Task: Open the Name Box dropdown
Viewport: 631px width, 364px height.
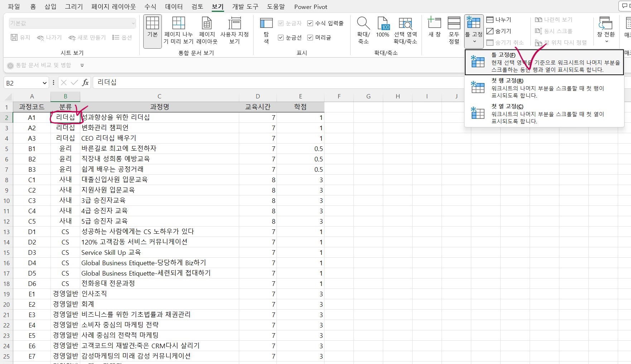Action: [x=44, y=83]
